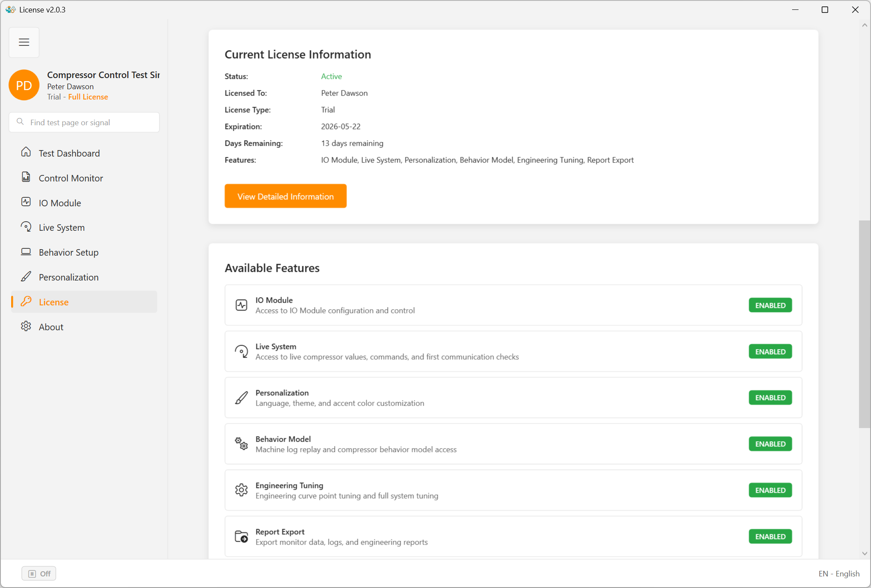Viewport: 871px width, 588px height.
Task: Click the Personalization feature card brush icon
Action: [x=241, y=398]
